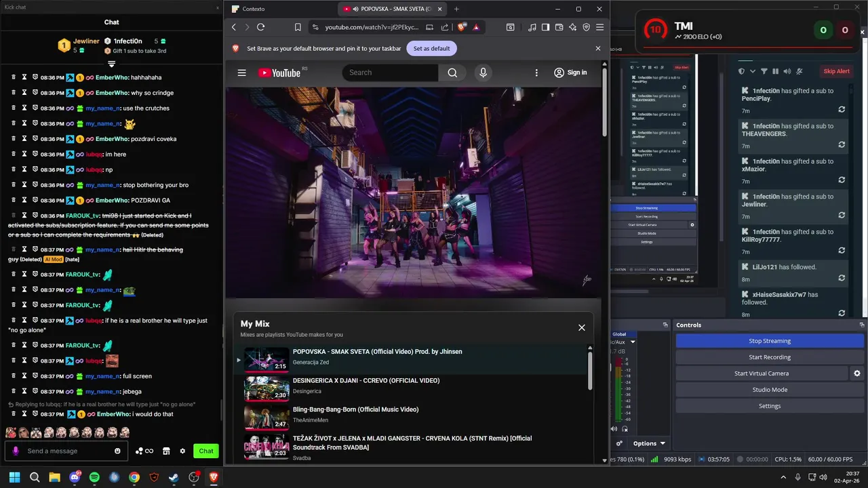Close the My Mix playlist panel
This screenshot has width=868, height=488.
point(581,327)
